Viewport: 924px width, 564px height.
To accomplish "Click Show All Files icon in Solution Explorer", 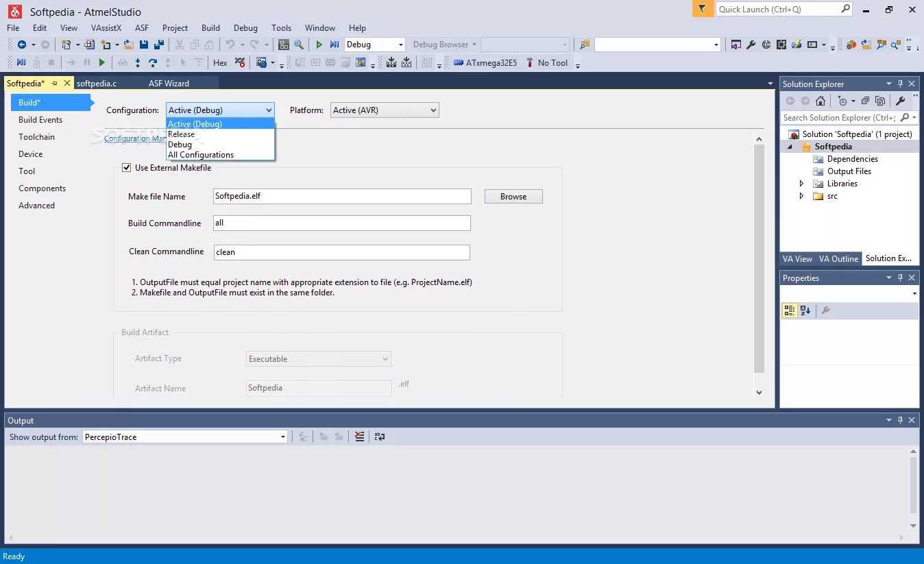I will click(879, 101).
